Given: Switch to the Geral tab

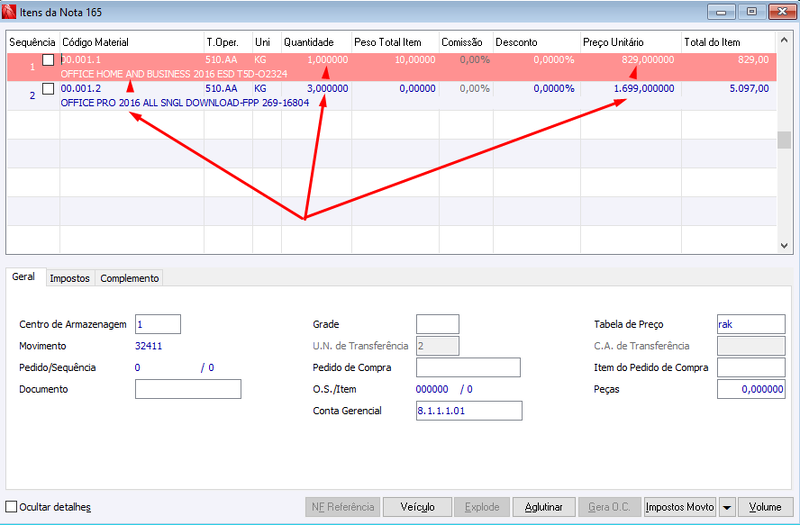Looking at the screenshot, I should 23,277.
